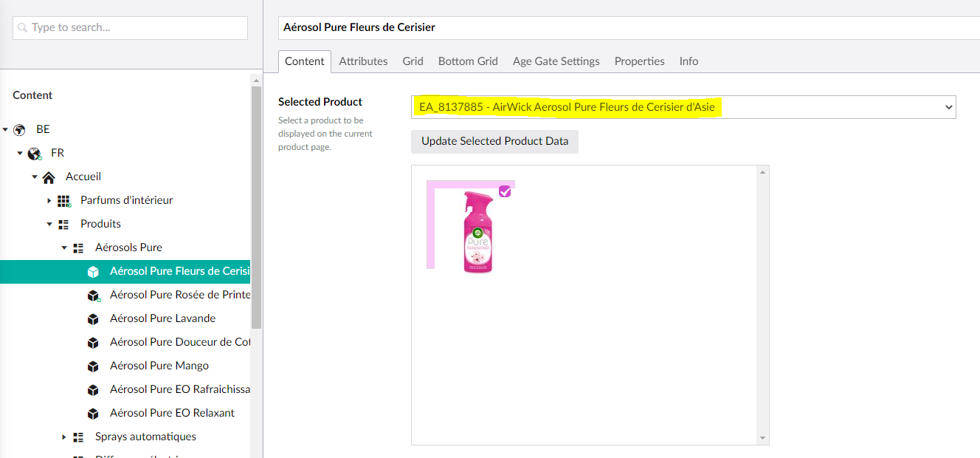Click the BE label in the tree
980x458 pixels.
[x=43, y=129]
